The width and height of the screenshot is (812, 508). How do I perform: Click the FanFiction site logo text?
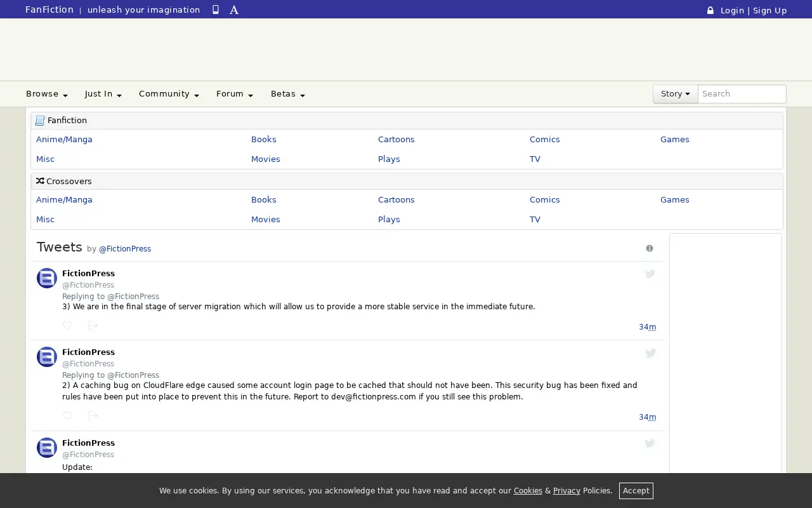coord(49,10)
